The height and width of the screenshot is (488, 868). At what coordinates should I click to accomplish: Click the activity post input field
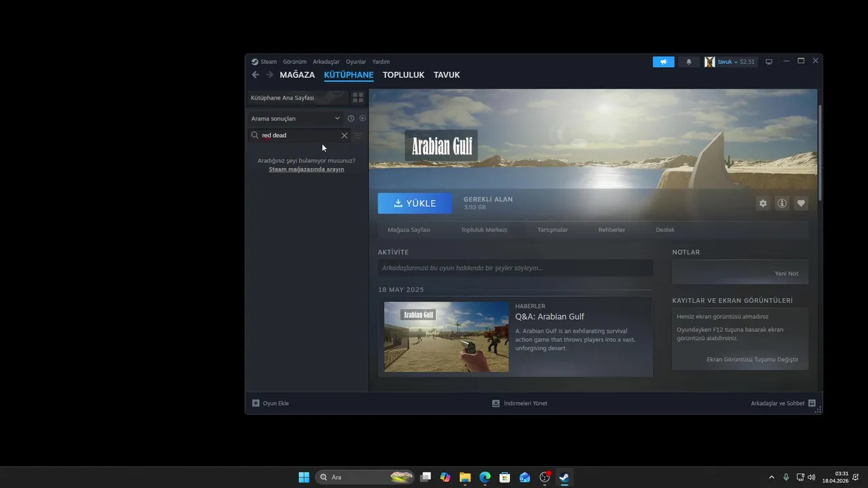(x=515, y=268)
